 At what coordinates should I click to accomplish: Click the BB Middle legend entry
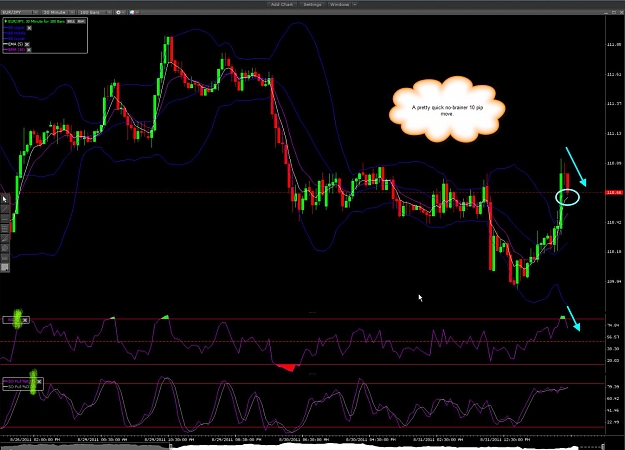coord(14,33)
